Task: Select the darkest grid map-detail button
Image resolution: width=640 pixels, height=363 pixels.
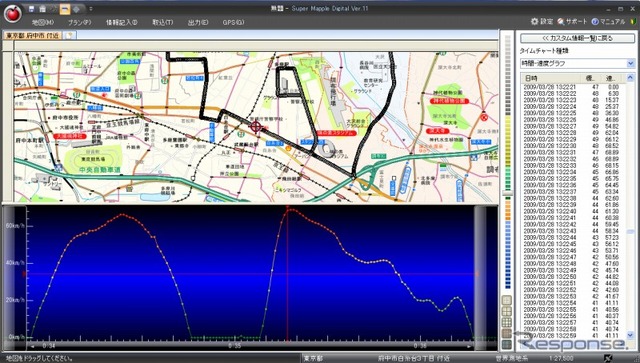Action: point(507,344)
